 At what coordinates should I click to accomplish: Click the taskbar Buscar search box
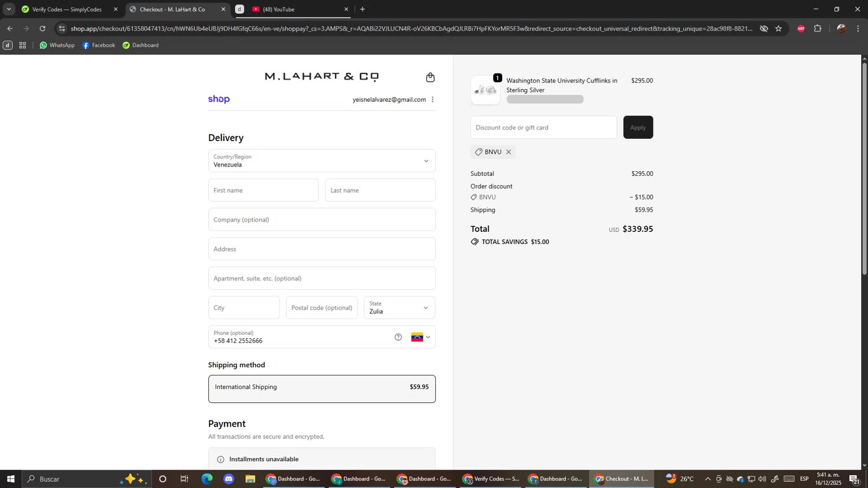click(87, 479)
